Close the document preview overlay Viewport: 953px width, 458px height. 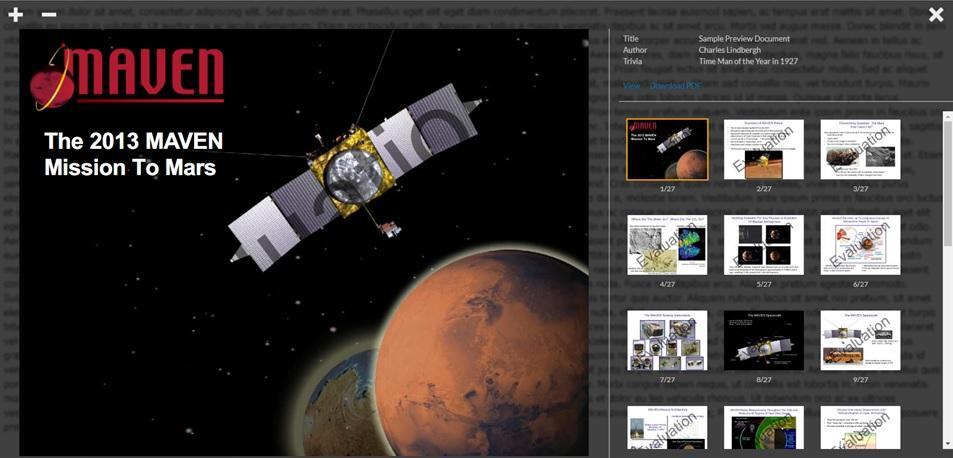(936, 15)
